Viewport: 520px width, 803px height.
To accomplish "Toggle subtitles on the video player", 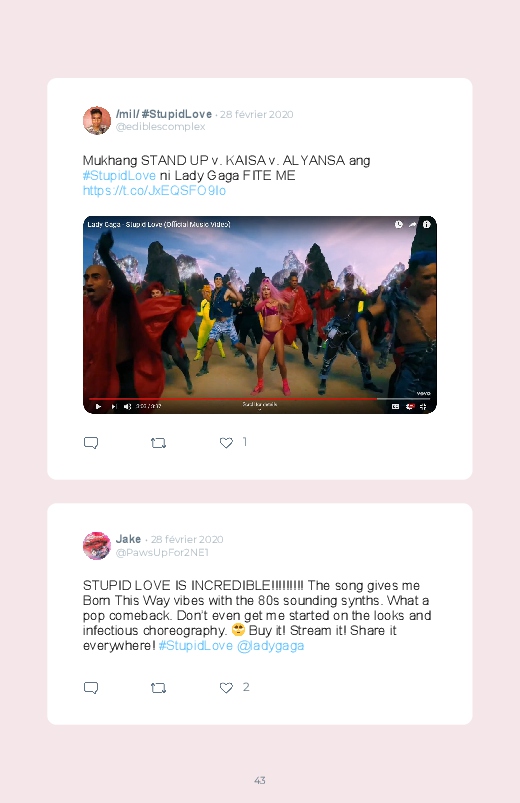I will click(396, 407).
